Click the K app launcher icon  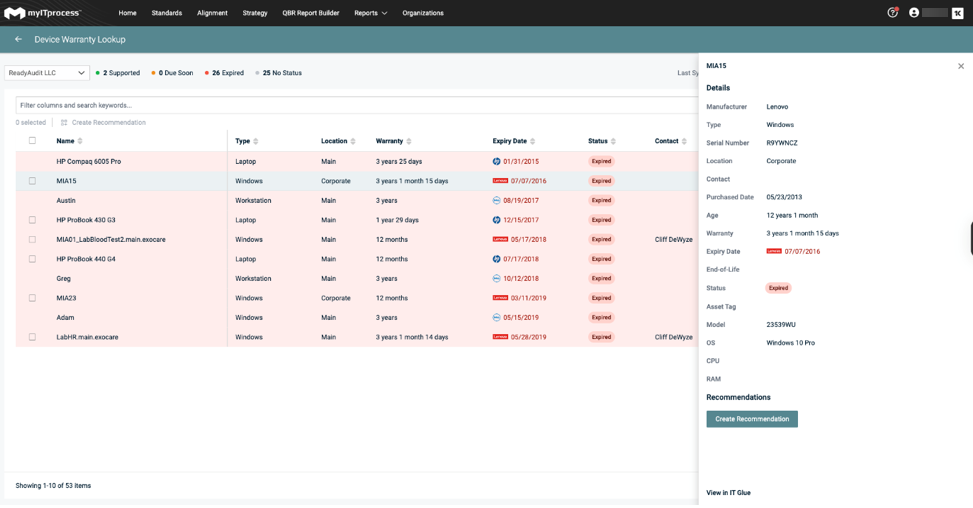click(x=957, y=12)
